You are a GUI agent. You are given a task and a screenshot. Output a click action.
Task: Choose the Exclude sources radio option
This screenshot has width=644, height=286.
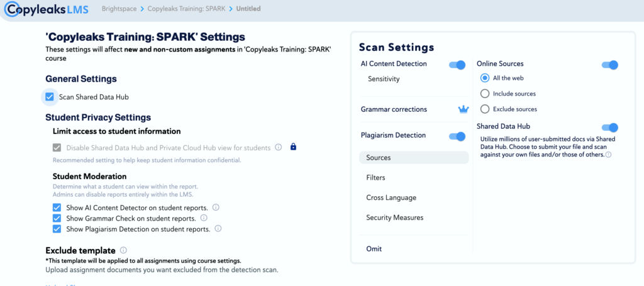coord(484,109)
